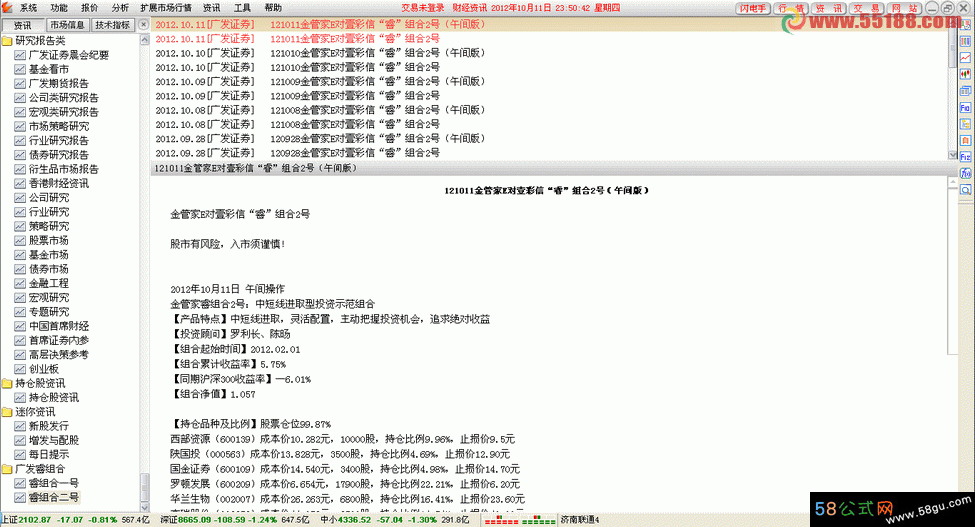This screenshot has width=975, height=527.
Task: Click the 交易 button at top right
Action: (867, 8)
